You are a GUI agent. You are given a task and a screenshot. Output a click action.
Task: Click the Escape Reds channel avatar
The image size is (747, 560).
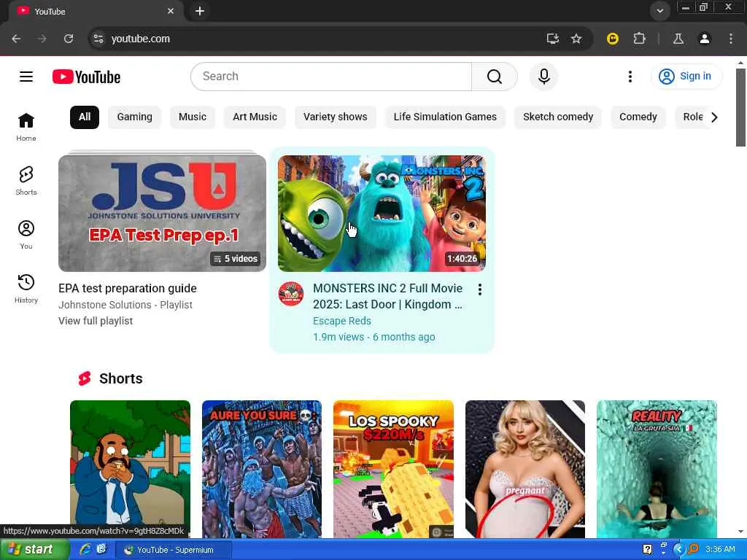(x=291, y=293)
